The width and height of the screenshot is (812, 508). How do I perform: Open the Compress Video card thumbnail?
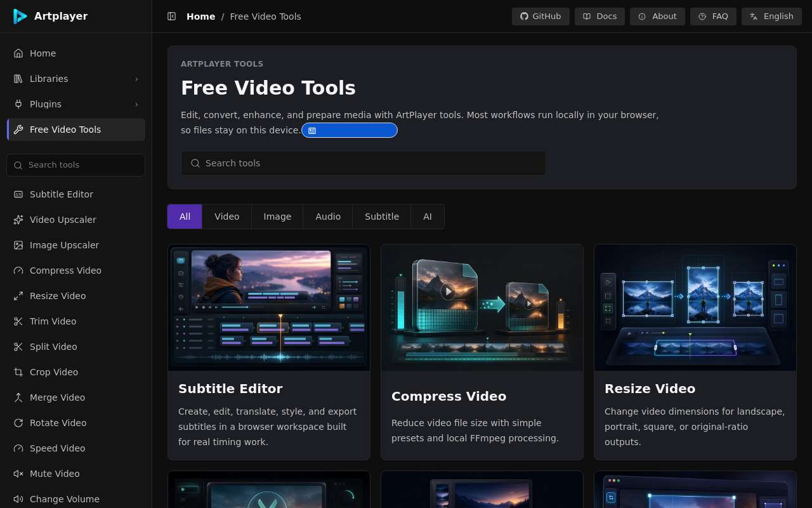(x=482, y=307)
